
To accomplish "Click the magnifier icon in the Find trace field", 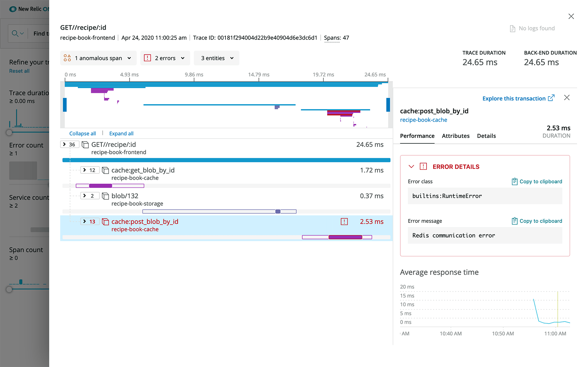I will [x=15, y=33].
